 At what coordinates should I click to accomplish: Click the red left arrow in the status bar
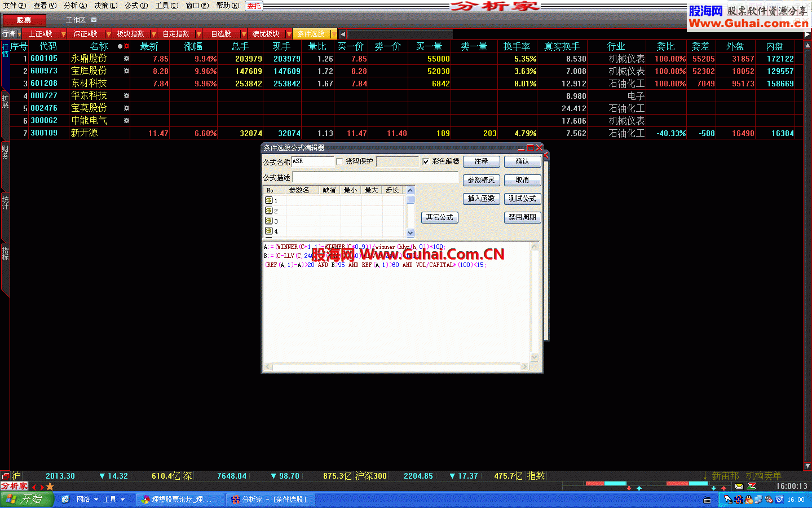(34, 487)
